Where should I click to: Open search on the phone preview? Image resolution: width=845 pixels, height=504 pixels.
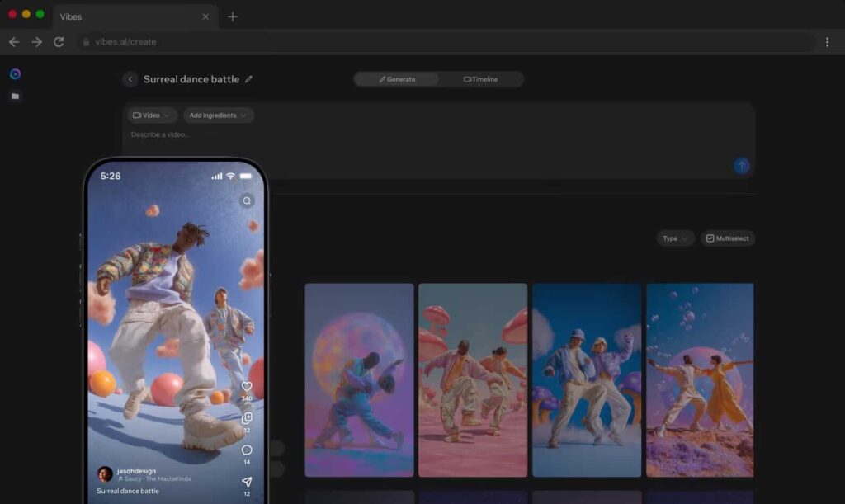[x=246, y=200]
